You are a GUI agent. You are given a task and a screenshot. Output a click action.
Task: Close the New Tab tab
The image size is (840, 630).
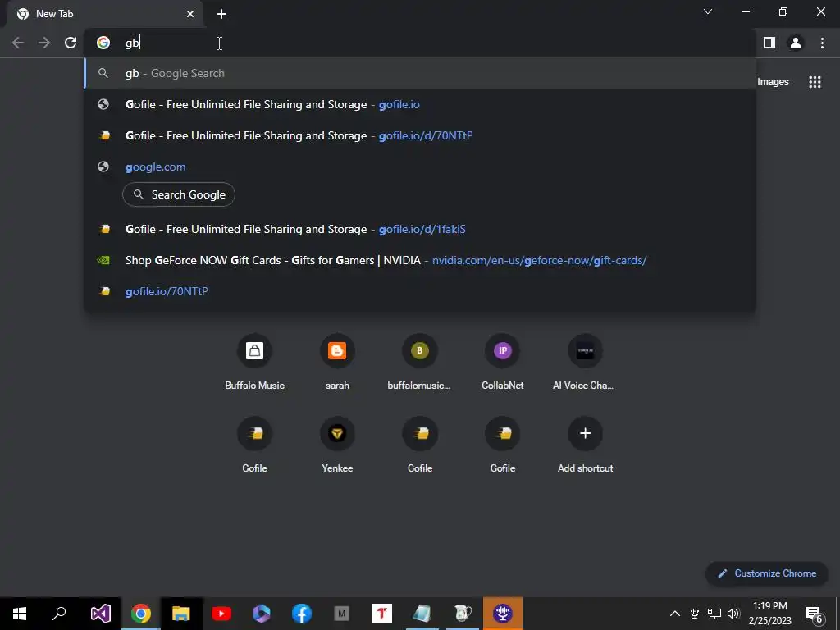coord(190,14)
